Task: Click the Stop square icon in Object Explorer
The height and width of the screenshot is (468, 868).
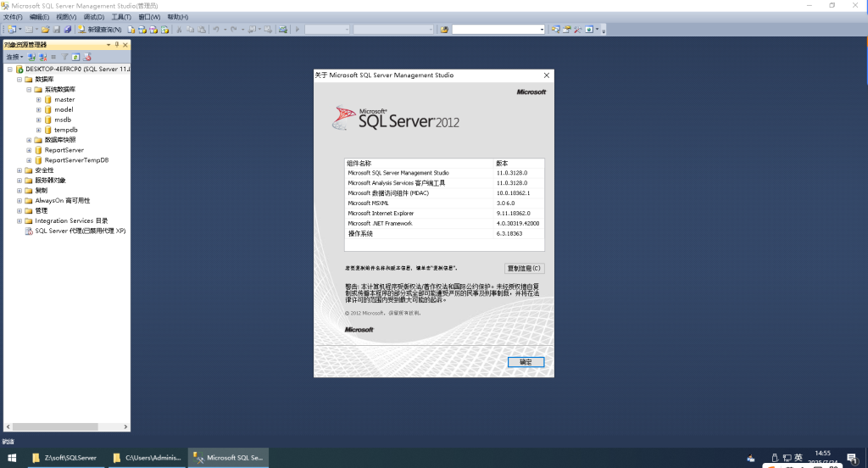Action: pyautogui.click(x=53, y=57)
